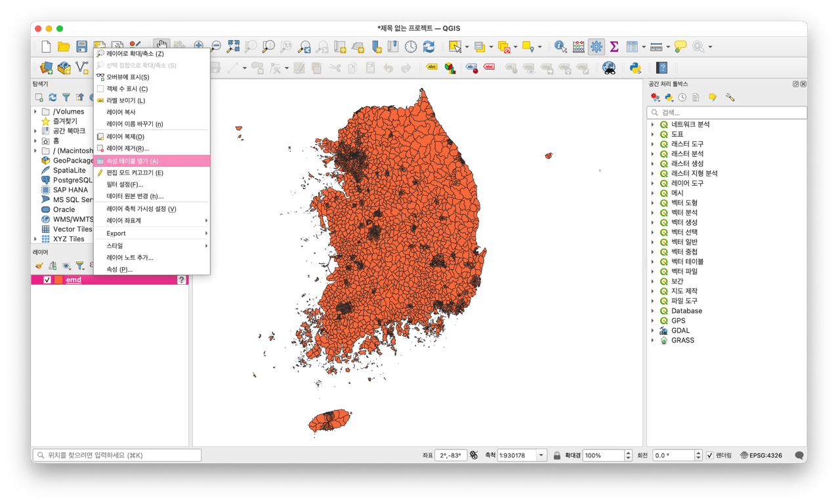Click the Save Project floppy disk icon
838x504 pixels.
tap(81, 47)
